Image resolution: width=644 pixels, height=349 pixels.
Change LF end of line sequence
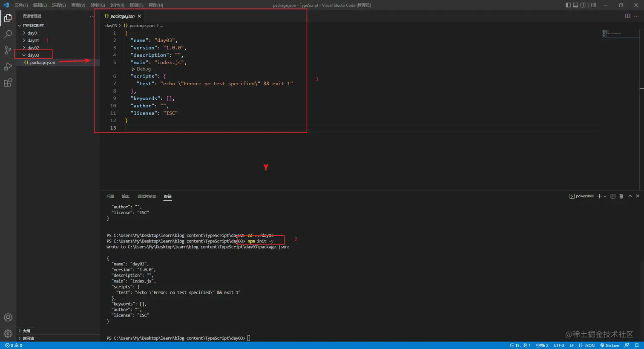572,346
